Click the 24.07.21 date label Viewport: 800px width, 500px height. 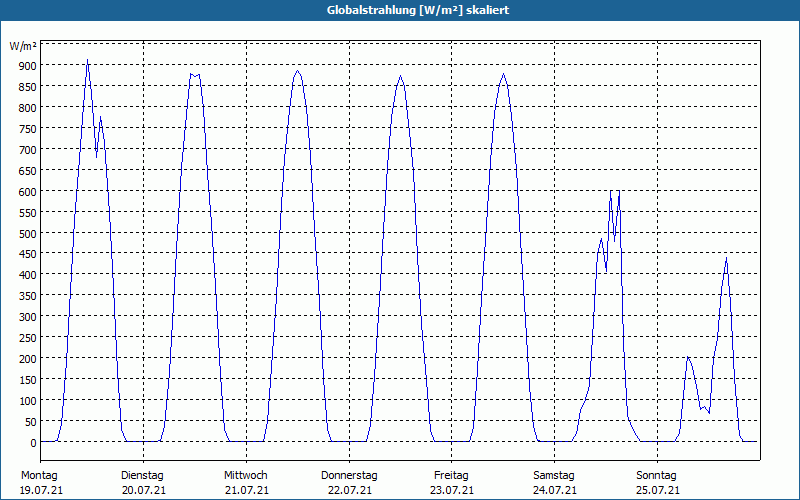pos(555,490)
